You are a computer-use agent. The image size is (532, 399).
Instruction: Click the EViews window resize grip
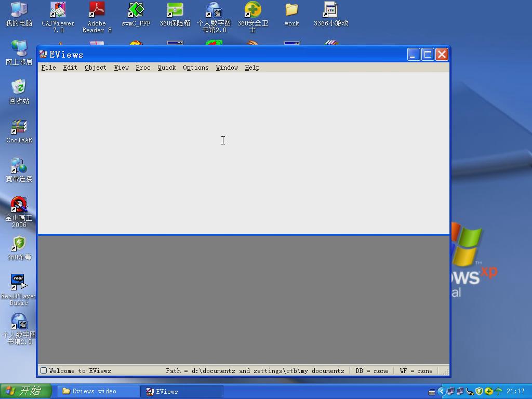446,372
